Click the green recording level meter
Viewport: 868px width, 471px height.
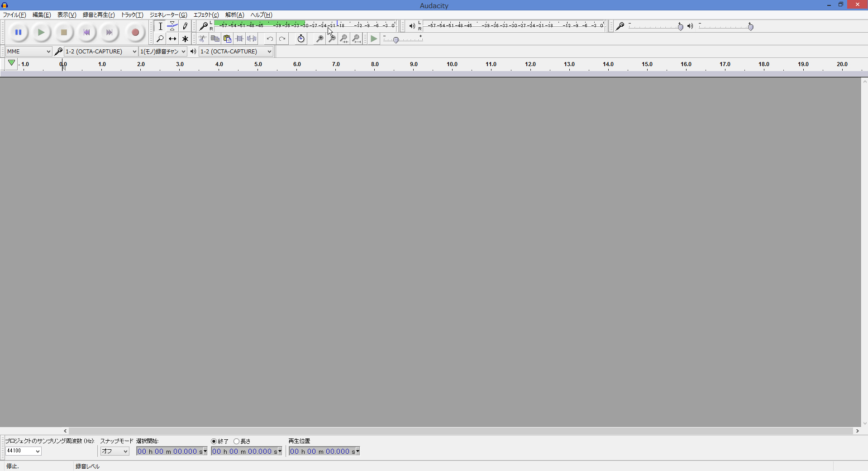pos(305,25)
